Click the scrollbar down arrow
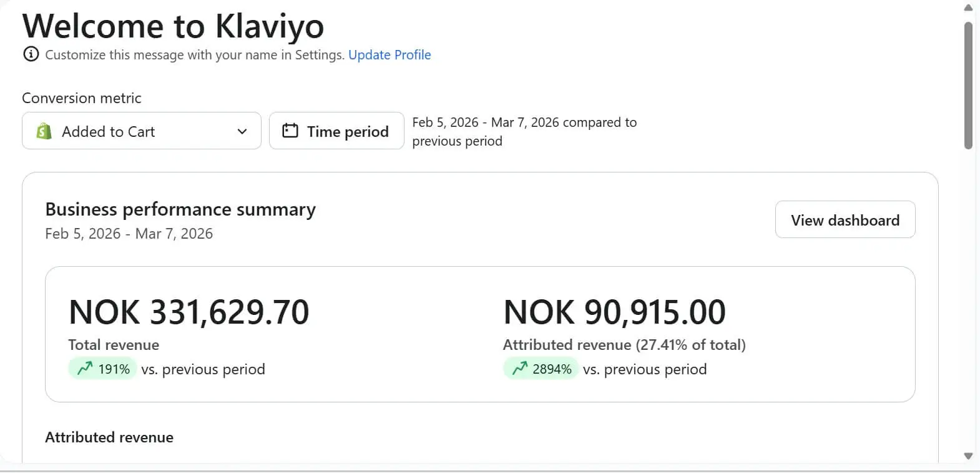The height and width of the screenshot is (473, 980). (x=968, y=456)
